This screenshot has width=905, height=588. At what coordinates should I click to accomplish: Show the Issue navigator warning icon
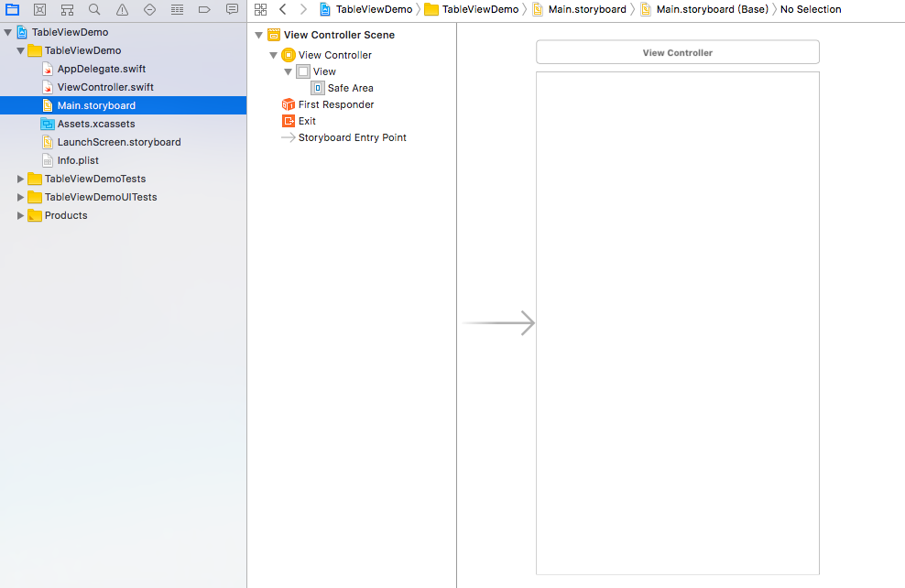122,9
